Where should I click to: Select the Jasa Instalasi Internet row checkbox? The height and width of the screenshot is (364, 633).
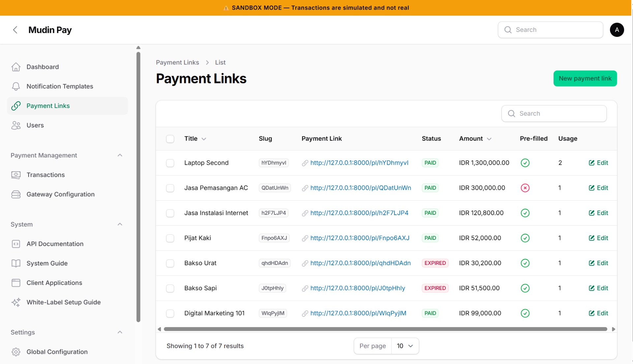(170, 213)
